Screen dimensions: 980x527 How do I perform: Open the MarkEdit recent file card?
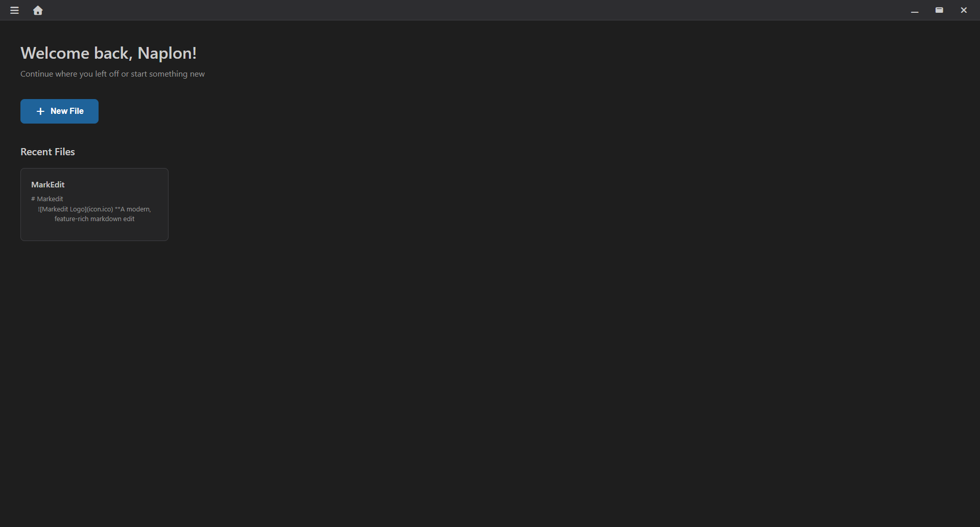point(94,204)
